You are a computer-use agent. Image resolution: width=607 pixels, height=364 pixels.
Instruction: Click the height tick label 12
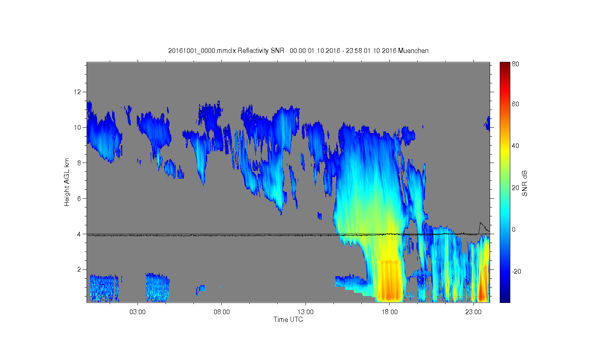[77, 92]
